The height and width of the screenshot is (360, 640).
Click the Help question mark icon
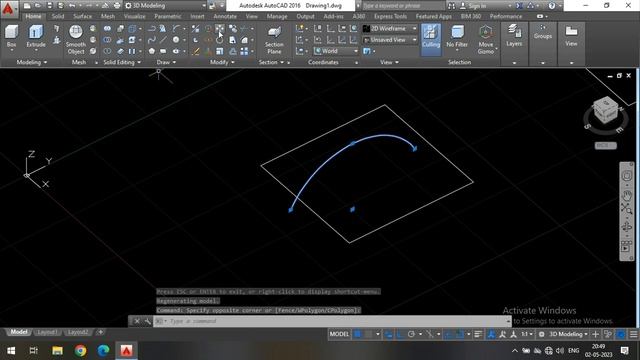click(x=552, y=6)
